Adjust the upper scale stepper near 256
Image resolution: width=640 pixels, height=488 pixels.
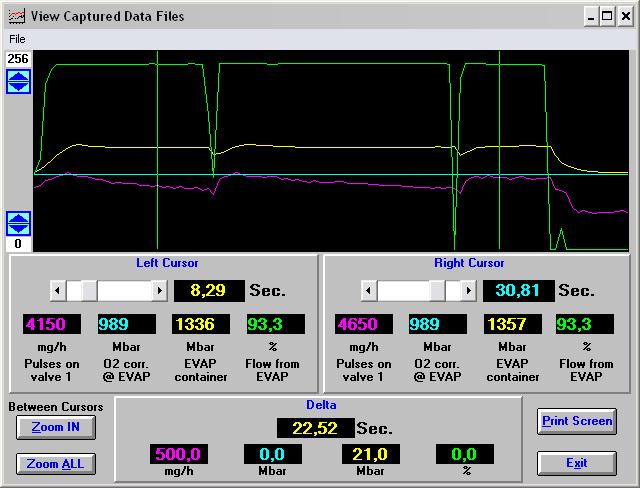[18, 81]
